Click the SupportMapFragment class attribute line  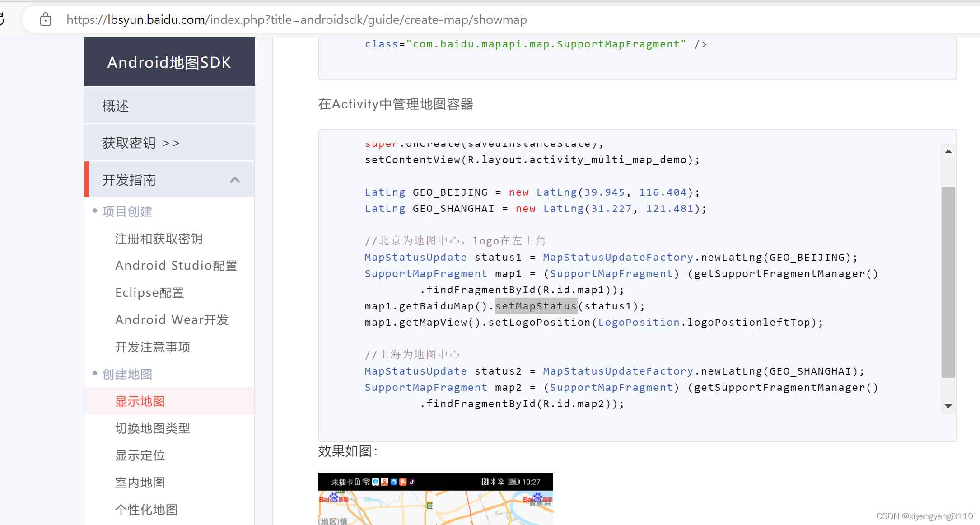(x=536, y=44)
